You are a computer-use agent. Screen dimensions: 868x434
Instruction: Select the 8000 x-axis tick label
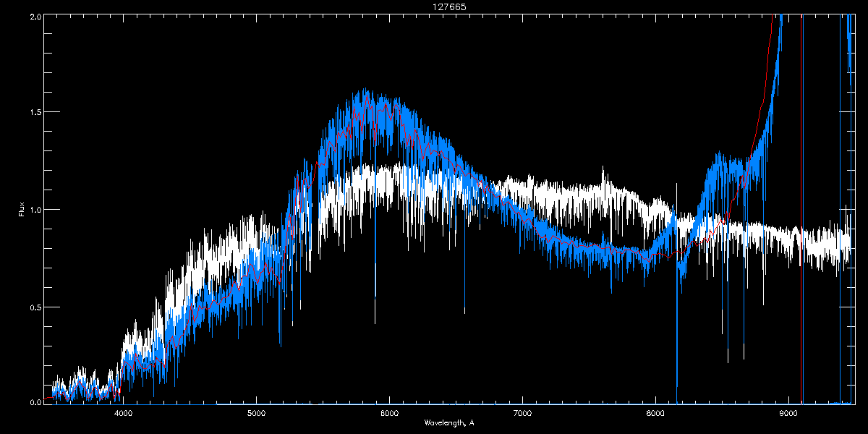point(655,414)
